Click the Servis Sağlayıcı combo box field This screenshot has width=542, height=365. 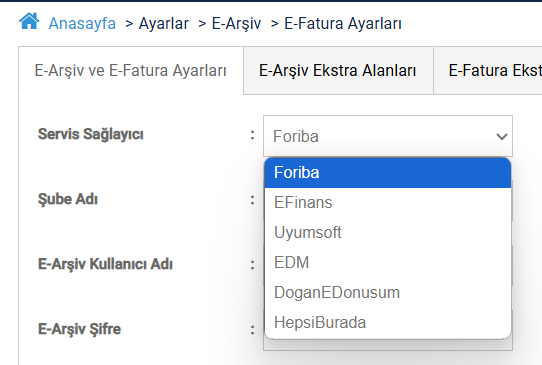pyautogui.click(x=388, y=136)
